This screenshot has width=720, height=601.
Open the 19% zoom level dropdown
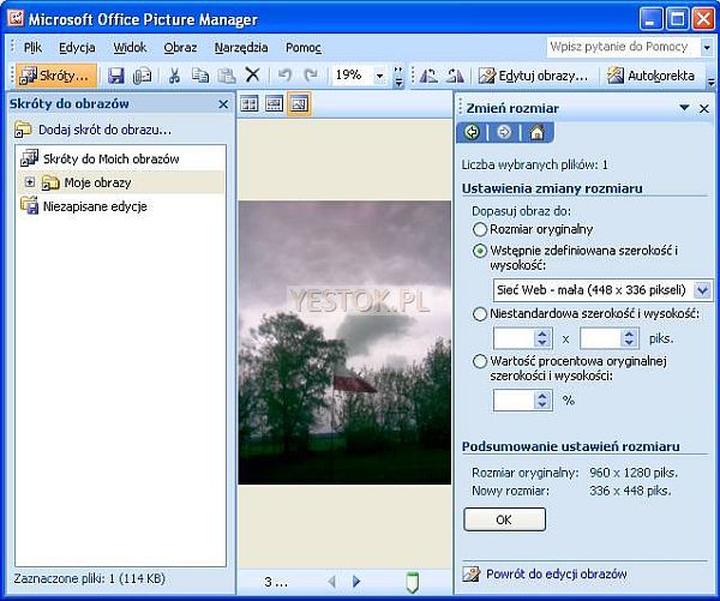379,76
